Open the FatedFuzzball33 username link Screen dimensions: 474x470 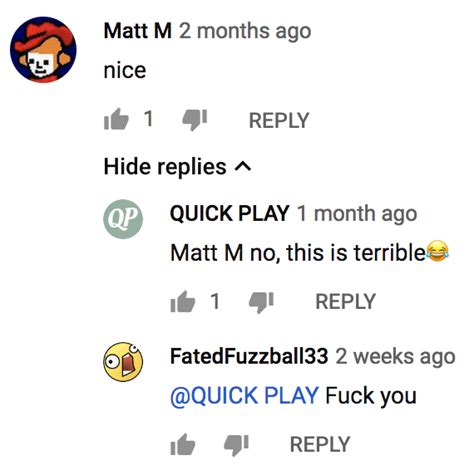pyautogui.click(x=249, y=356)
